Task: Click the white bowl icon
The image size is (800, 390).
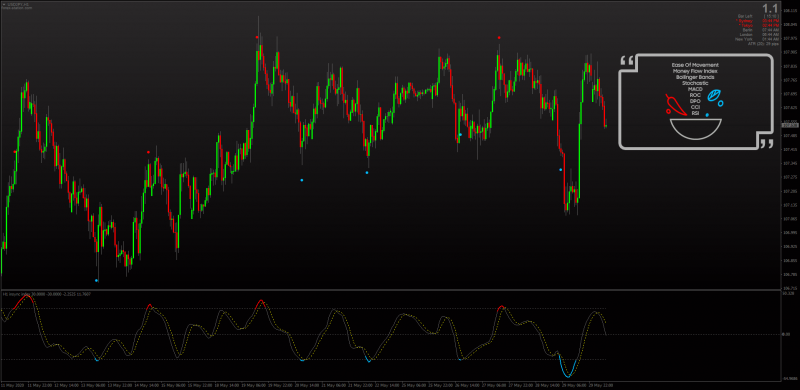Action: pyautogui.click(x=696, y=130)
